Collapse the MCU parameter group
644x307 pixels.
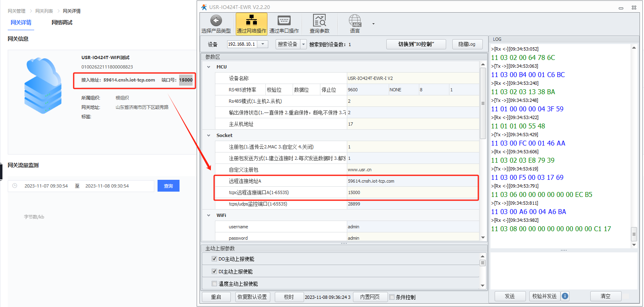pyautogui.click(x=209, y=67)
